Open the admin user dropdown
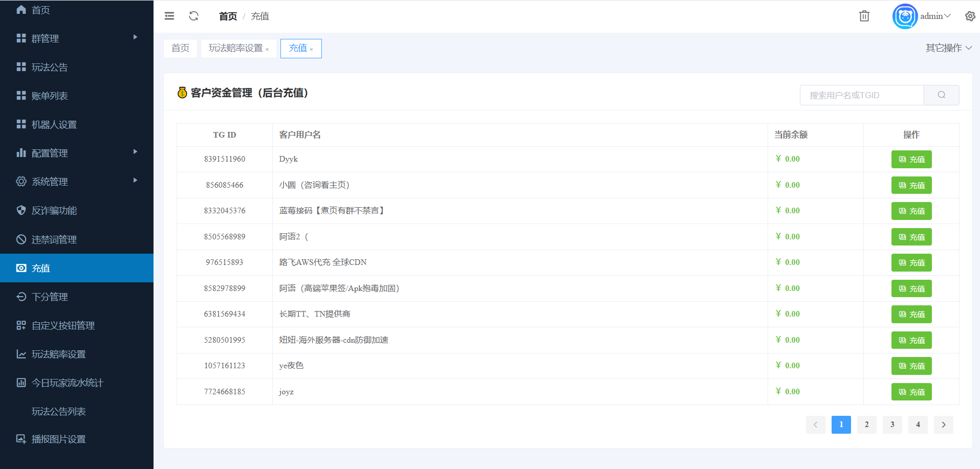 click(x=935, y=16)
